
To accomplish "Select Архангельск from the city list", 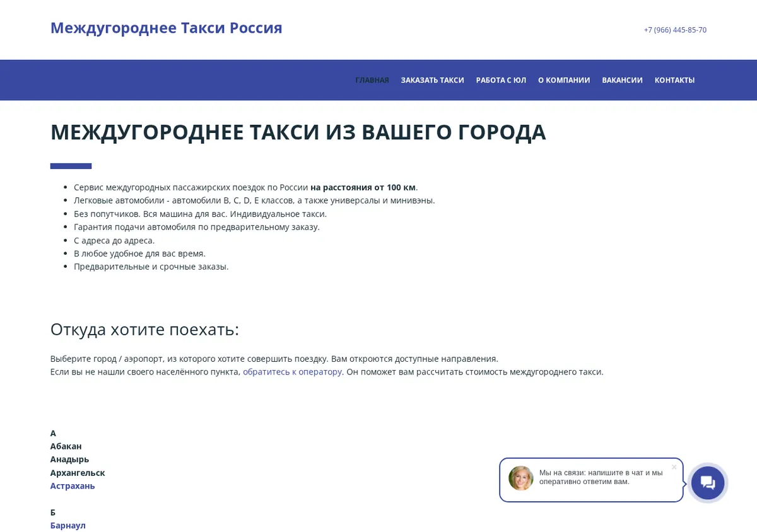I will click(x=78, y=473).
